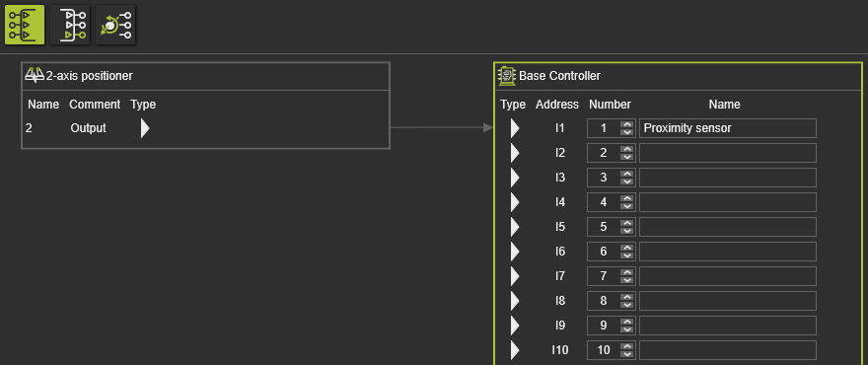The width and height of the screenshot is (868, 365).
Task: Click the empty Name field for I8
Action: (x=727, y=301)
